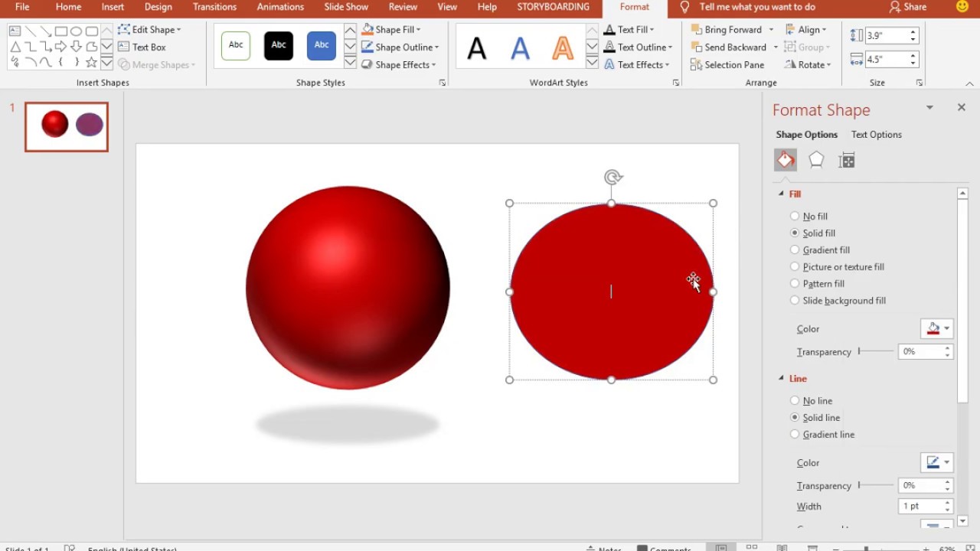The width and height of the screenshot is (980, 551).
Task: Open the Text Outline dropdown
Action: coord(639,47)
